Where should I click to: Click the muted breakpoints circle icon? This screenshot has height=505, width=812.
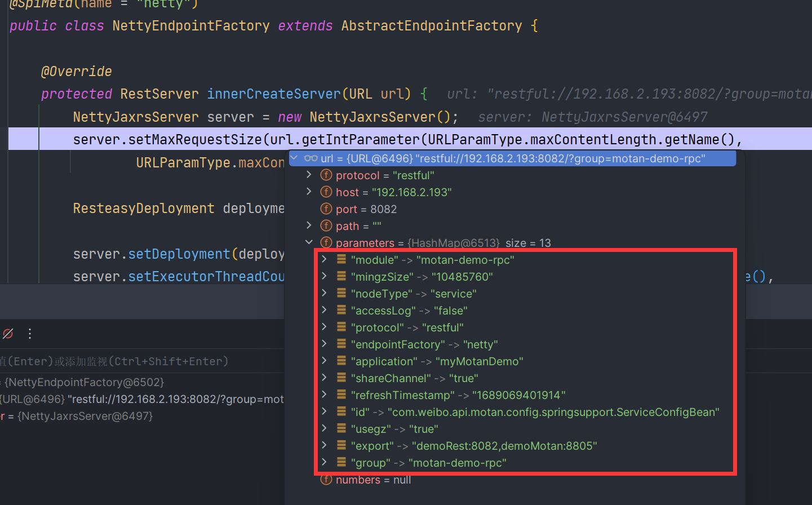tap(7, 334)
